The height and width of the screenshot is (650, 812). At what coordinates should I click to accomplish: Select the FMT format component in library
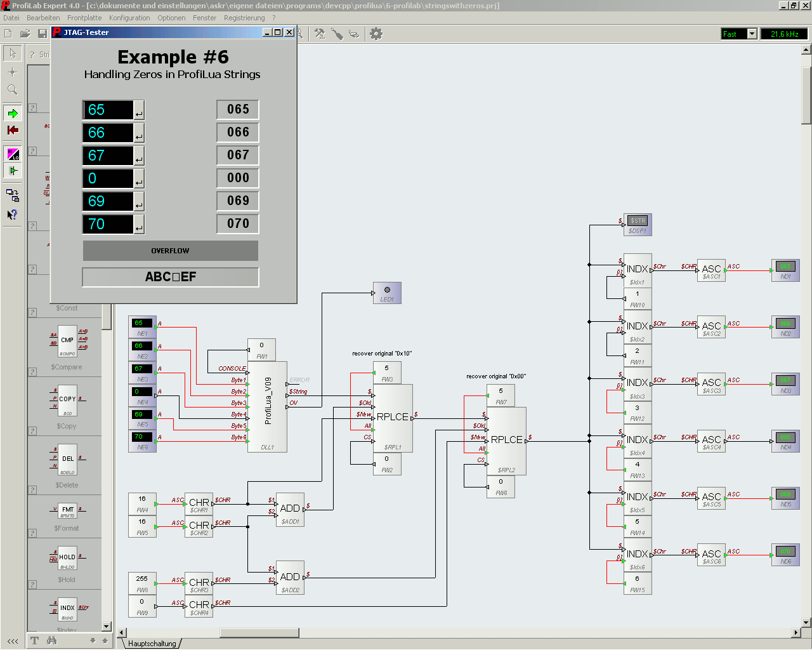tap(67, 510)
